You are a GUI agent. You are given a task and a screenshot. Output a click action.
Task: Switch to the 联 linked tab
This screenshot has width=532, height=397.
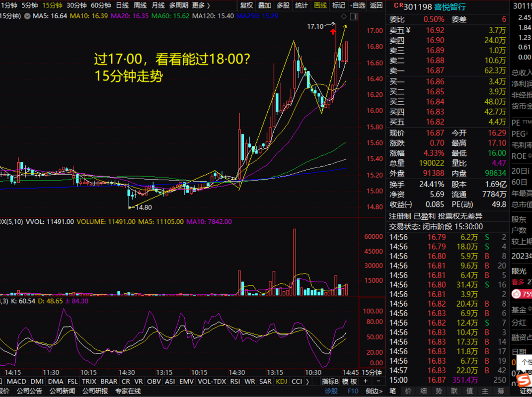[x=455, y=391]
